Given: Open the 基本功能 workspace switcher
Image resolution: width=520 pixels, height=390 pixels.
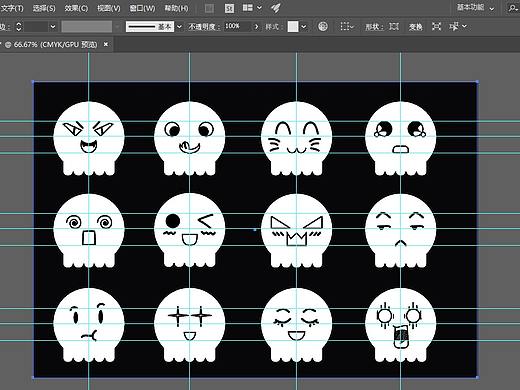Looking at the screenshot, I should pyautogui.click(x=475, y=8).
